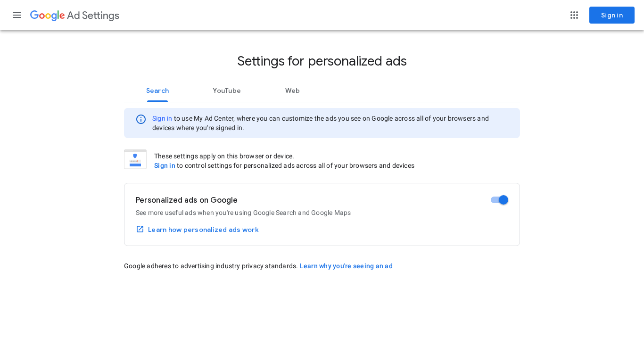Open the Web tab
The width and height of the screenshot is (644, 362).
point(292,90)
